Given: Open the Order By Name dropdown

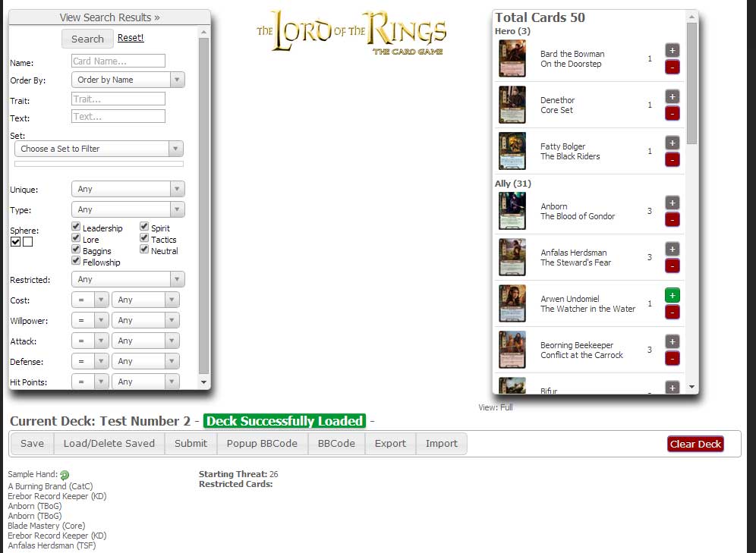Looking at the screenshot, I should (x=128, y=80).
